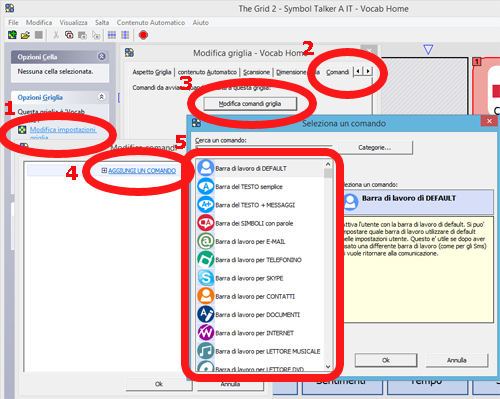Select the DOCUMENTI workspace pen icon
The height and width of the screenshot is (399, 500).
coord(206,314)
